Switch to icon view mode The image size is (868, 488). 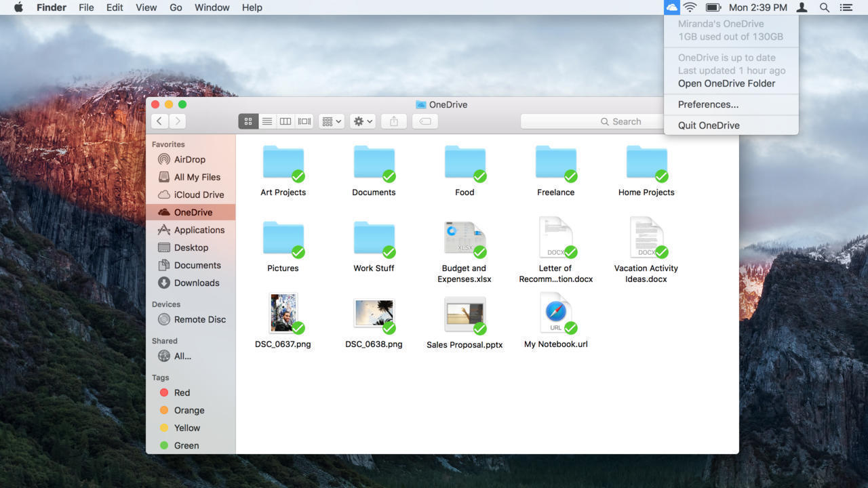point(248,121)
